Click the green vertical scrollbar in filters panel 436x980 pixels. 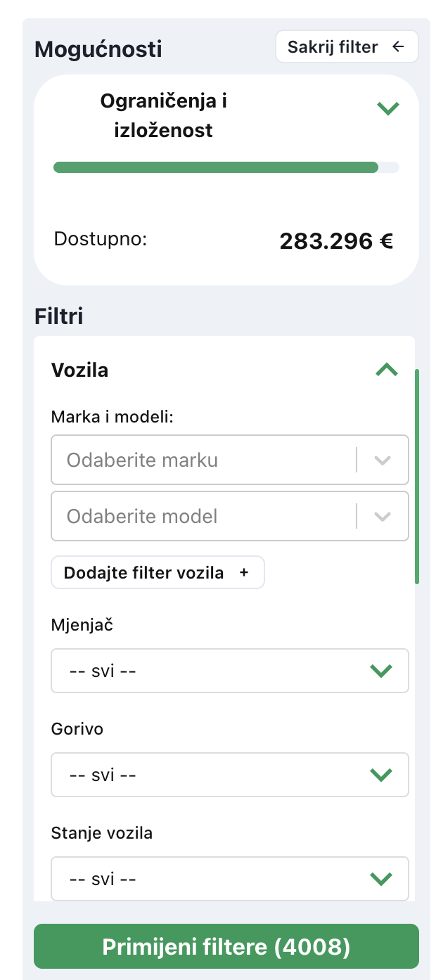417,477
